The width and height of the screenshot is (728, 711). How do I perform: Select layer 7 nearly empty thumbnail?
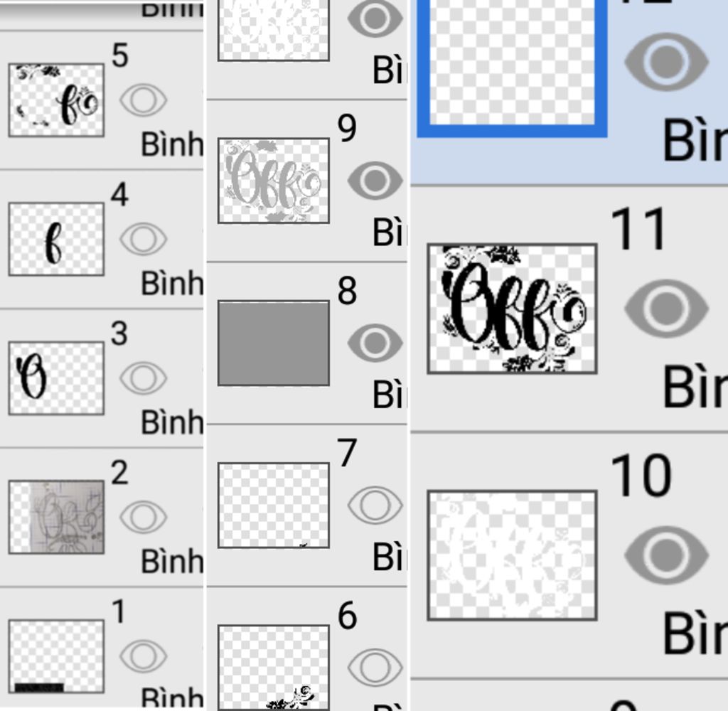274,506
